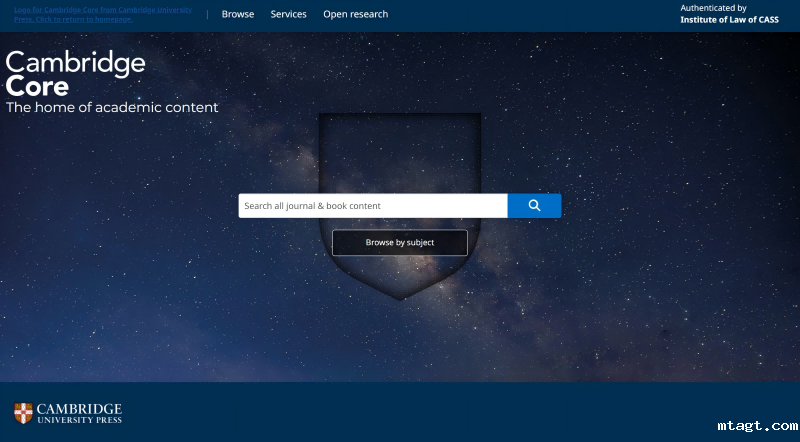Click the Cambridge University Press crest icon

(x=23, y=413)
